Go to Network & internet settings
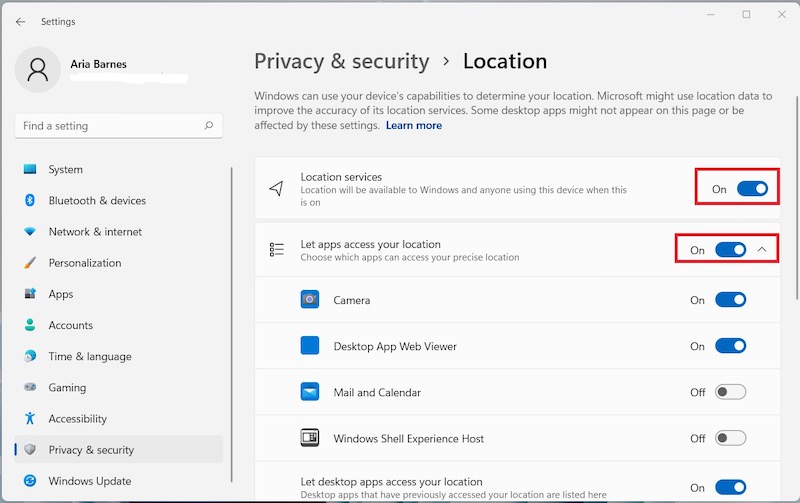Viewport: 800px width, 503px height. click(x=119, y=232)
